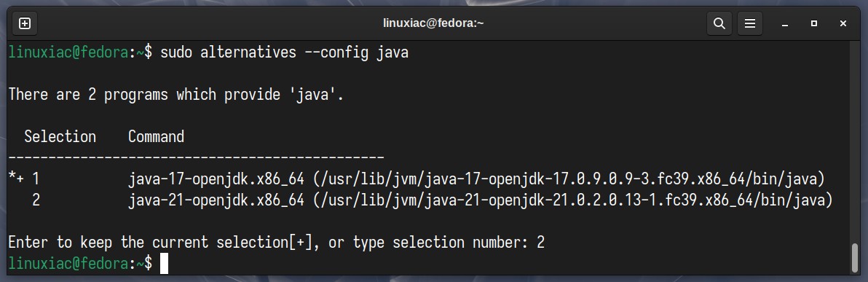868x282 pixels.
Task: Click the 'Command' column header
Action: (x=156, y=136)
